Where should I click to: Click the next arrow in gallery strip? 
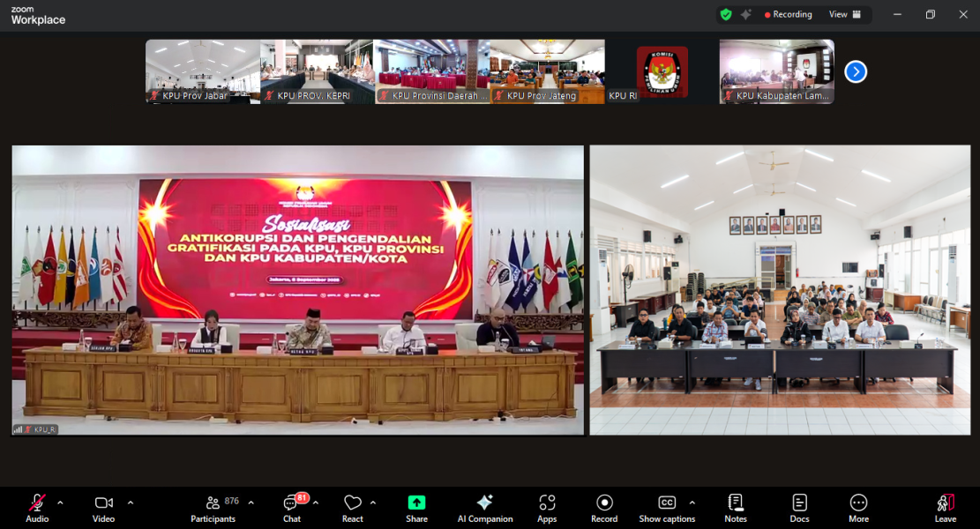(x=856, y=72)
